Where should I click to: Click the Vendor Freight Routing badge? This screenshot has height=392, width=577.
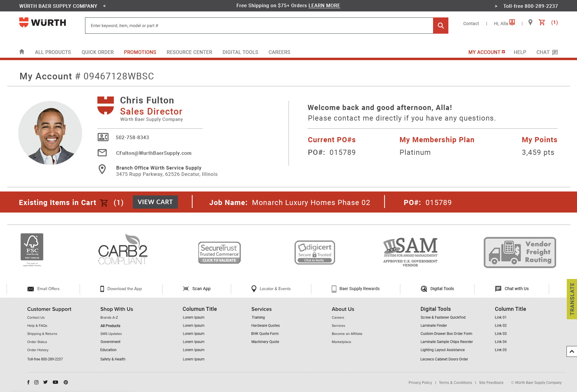point(520,253)
